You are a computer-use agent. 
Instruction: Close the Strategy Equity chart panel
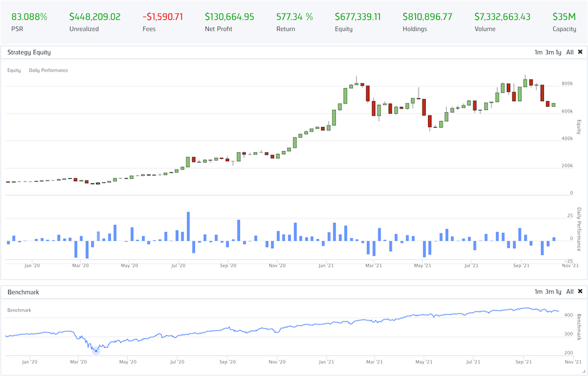[580, 52]
